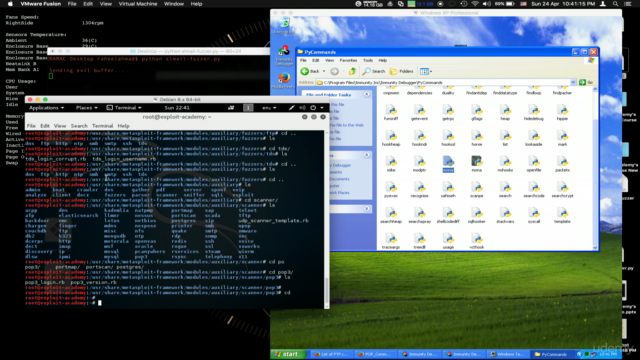Collapse the Details panel chevron
640x360 pixels.
(367, 209)
